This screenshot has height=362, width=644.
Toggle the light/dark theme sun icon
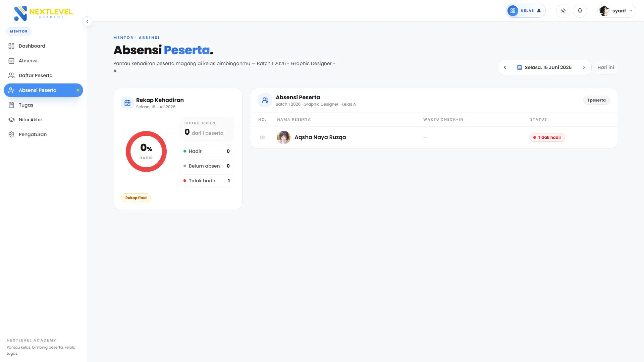563,11
